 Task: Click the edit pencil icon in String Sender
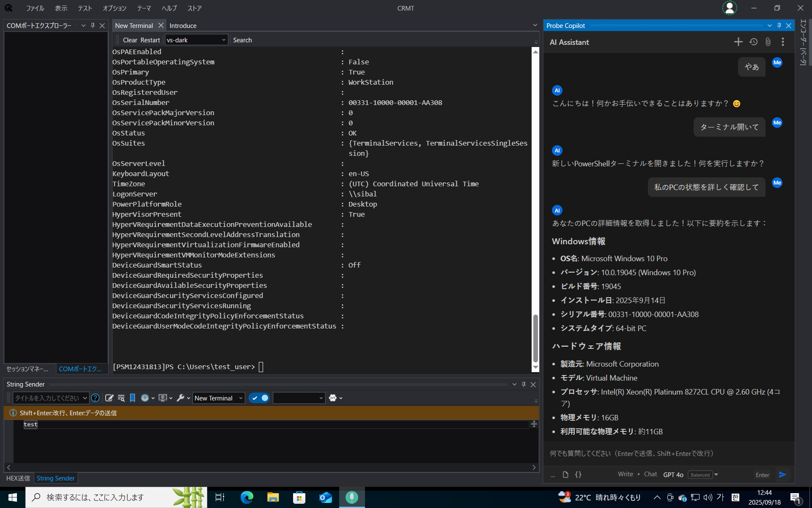109,398
